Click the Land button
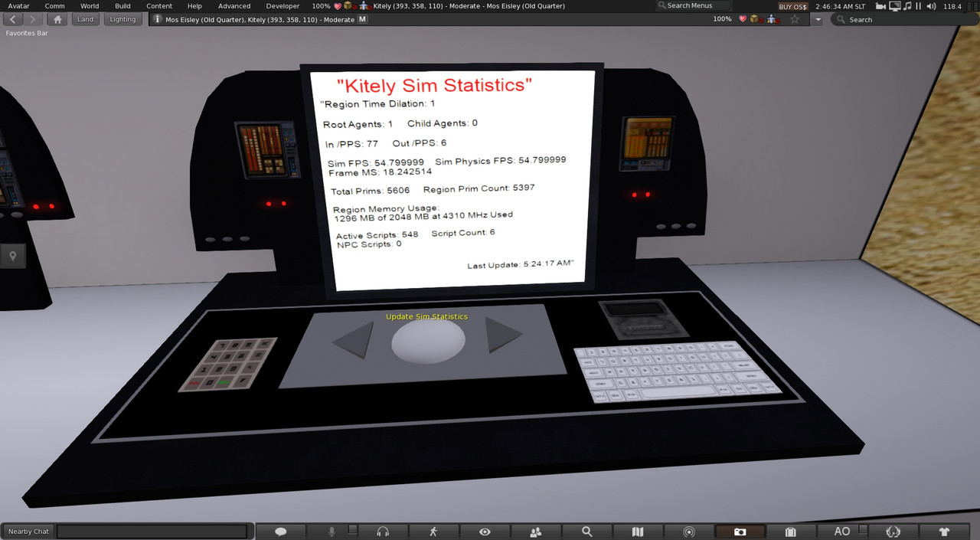 [85, 19]
